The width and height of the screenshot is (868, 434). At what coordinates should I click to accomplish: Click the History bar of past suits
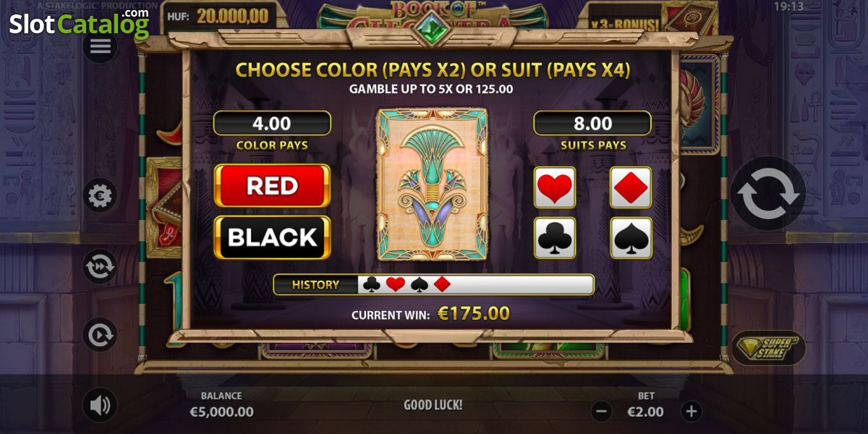tap(433, 284)
